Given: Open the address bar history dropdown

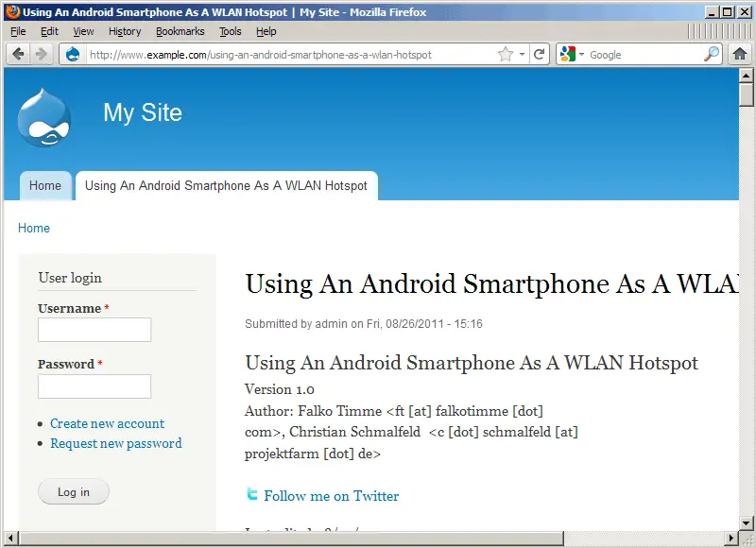Looking at the screenshot, I should (522, 55).
